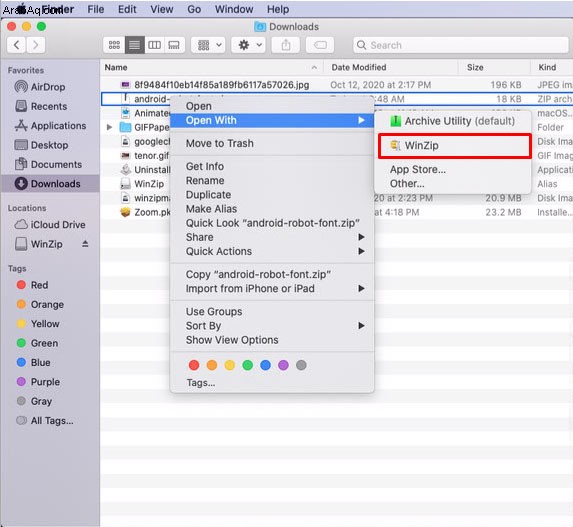573x527 pixels.
Task: Sort by the Kind column header
Action: (x=552, y=67)
